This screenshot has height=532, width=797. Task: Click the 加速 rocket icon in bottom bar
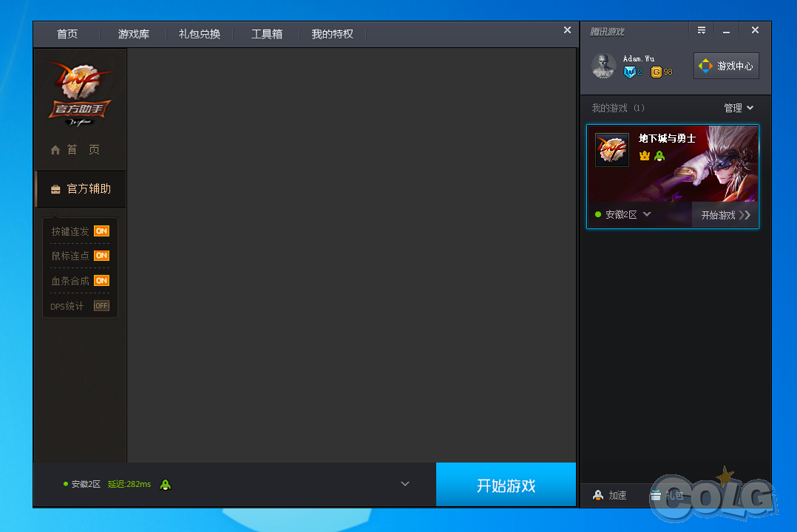(598, 495)
